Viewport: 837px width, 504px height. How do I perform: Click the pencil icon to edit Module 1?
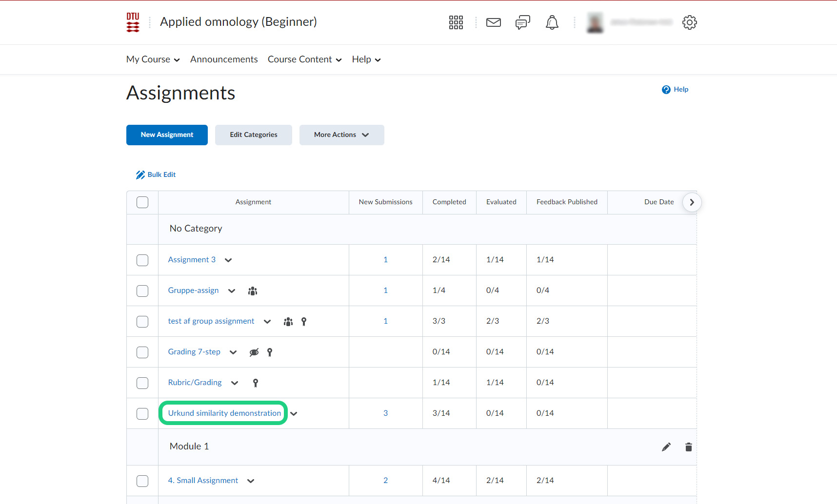click(x=666, y=447)
